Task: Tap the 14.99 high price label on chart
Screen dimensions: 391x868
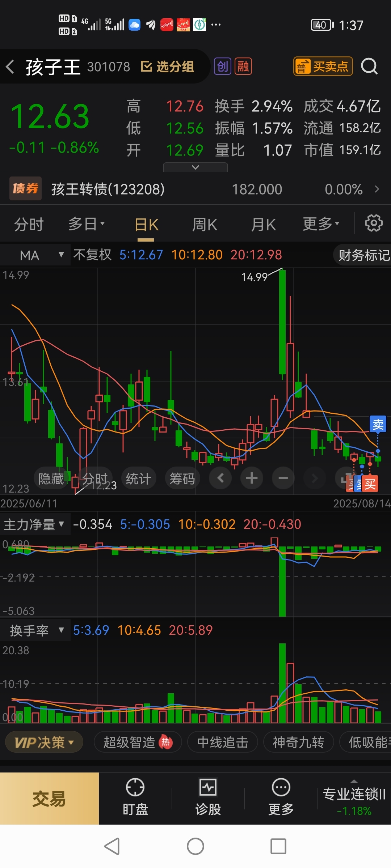Action: [254, 277]
